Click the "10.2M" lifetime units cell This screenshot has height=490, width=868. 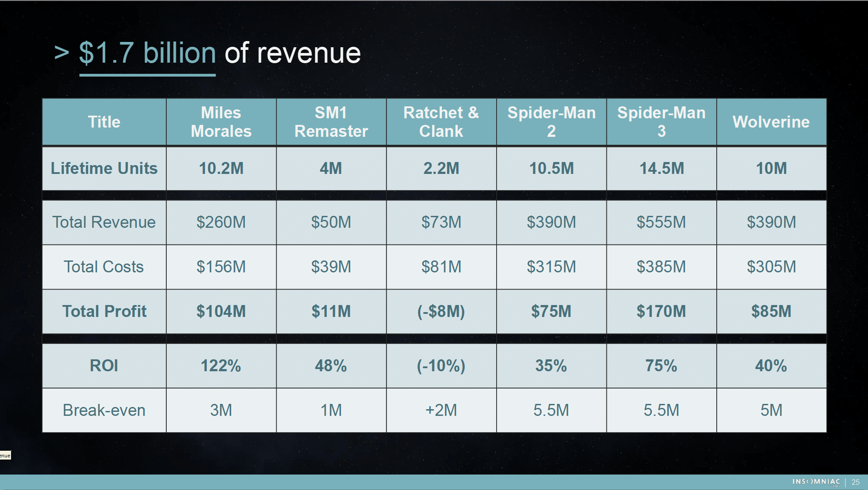(x=221, y=168)
